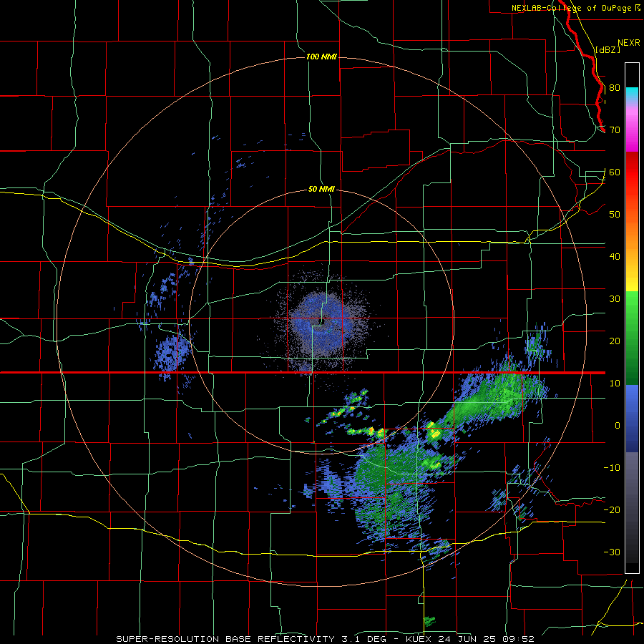Select the 60 value on the dBZ scale

click(x=615, y=172)
